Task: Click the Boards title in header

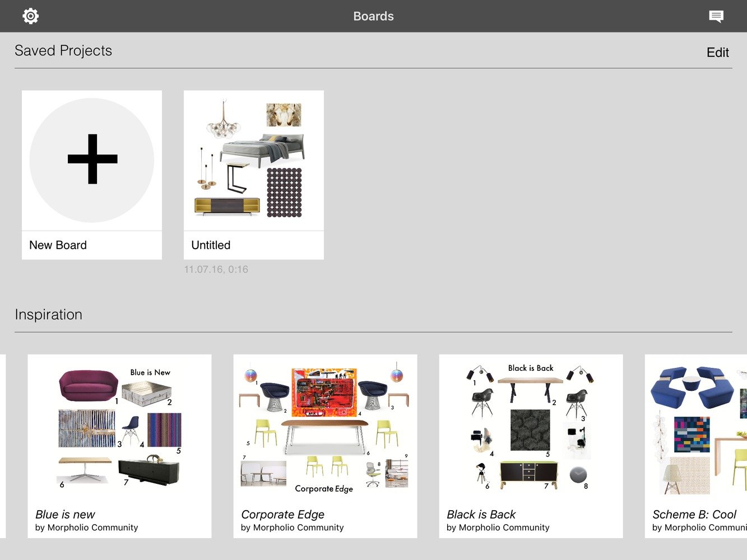Action: (373, 16)
